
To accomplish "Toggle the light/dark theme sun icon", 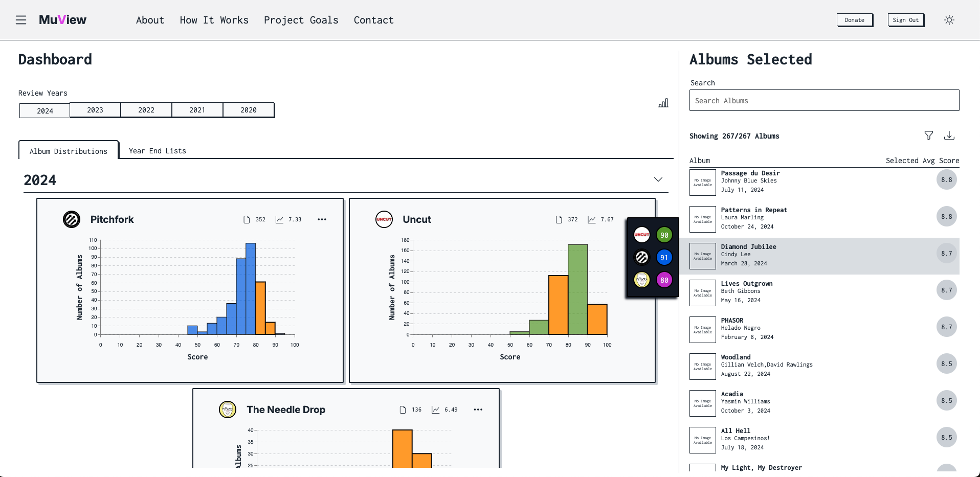I will (949, 20).
